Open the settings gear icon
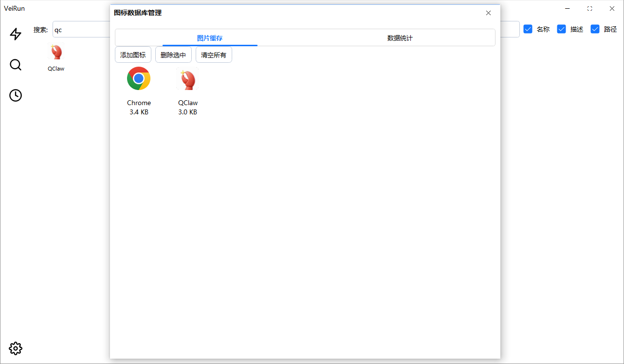The width and height of the screenshot is (624, 364). [x=16, y=348]
